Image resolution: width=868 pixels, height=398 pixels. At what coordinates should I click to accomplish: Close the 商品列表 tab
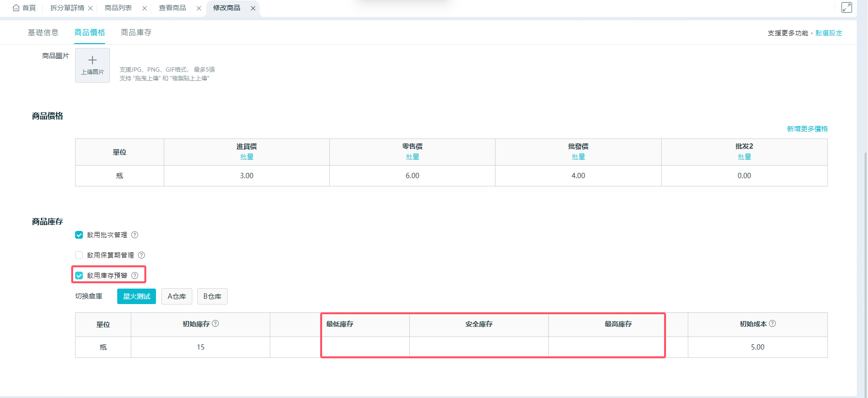click(144, 8)
